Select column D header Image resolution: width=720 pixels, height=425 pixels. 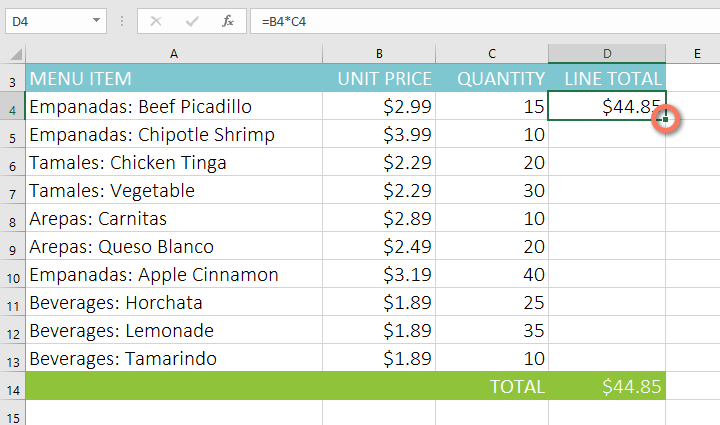607,53
